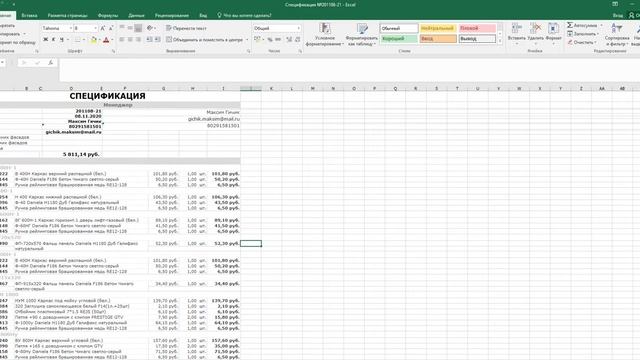Open Форматировать как таблицу menu
640x360 pixels.
point(362,35)
